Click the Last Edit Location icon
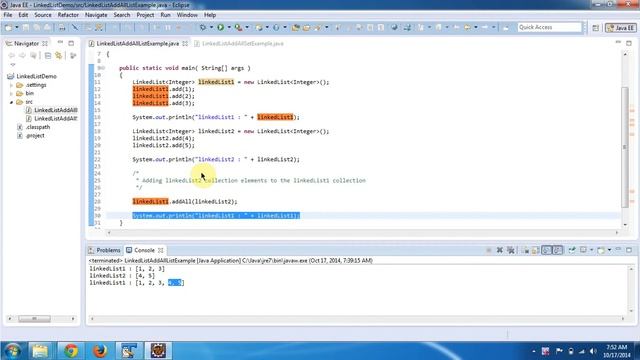Screen dimensions: 640x360 pyautogui.click(x=457, y=27)
